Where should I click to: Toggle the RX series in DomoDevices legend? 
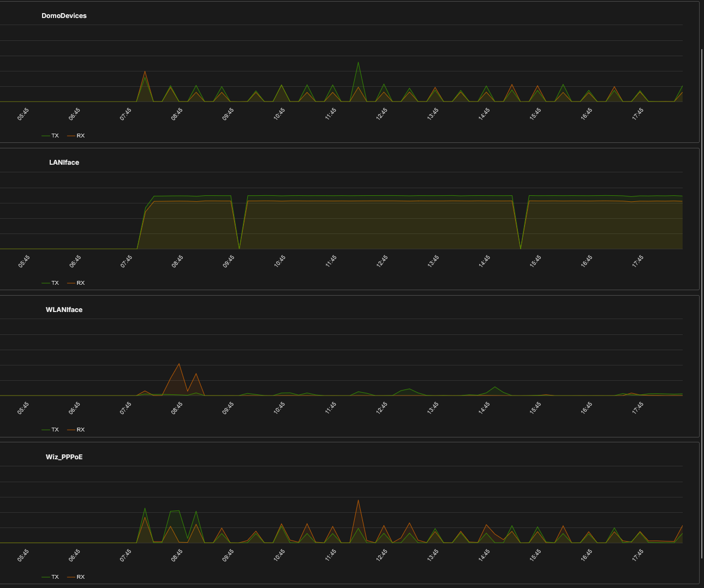76,136
